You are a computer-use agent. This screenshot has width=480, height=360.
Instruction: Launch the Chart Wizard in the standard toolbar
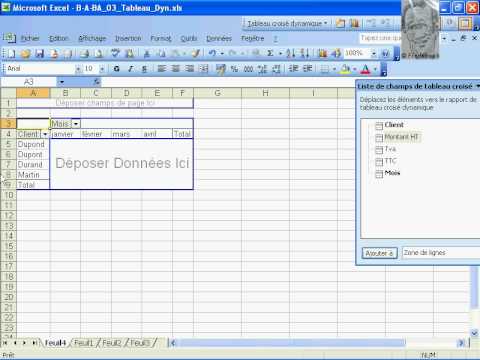322,53
